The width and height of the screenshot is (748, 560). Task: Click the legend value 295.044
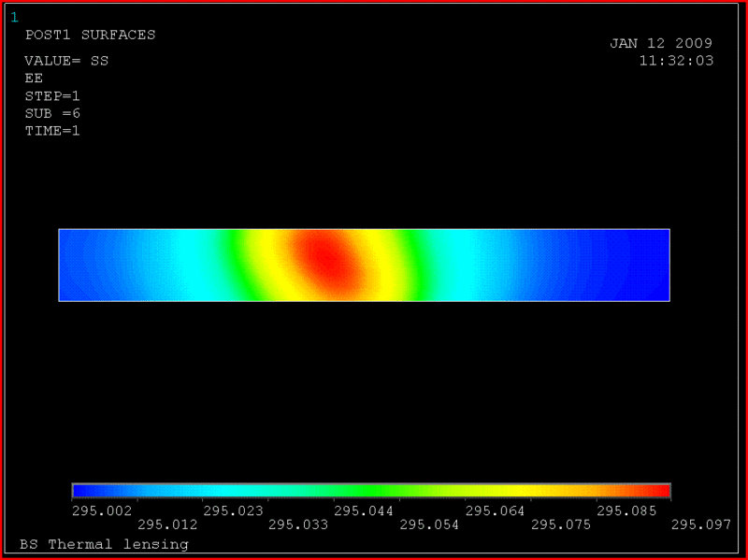coord(364,510)
